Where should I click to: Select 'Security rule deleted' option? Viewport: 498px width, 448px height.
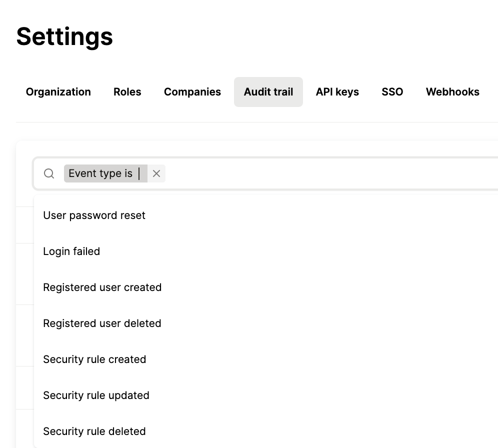tap(94, 431)
